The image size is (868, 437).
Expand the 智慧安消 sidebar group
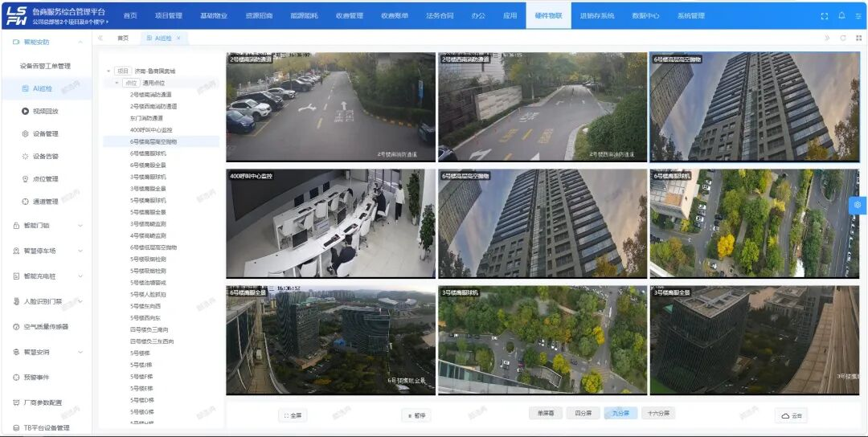[80, 353]
